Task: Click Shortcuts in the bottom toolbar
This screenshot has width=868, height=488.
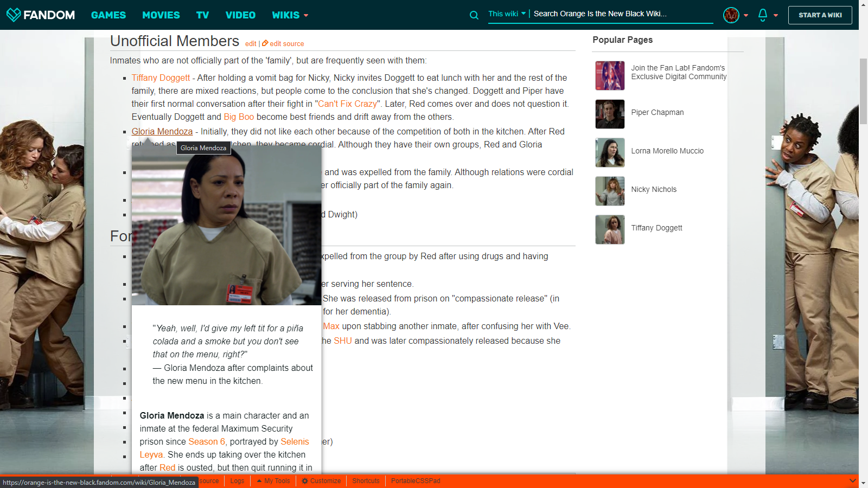Action: click(366, 481)
